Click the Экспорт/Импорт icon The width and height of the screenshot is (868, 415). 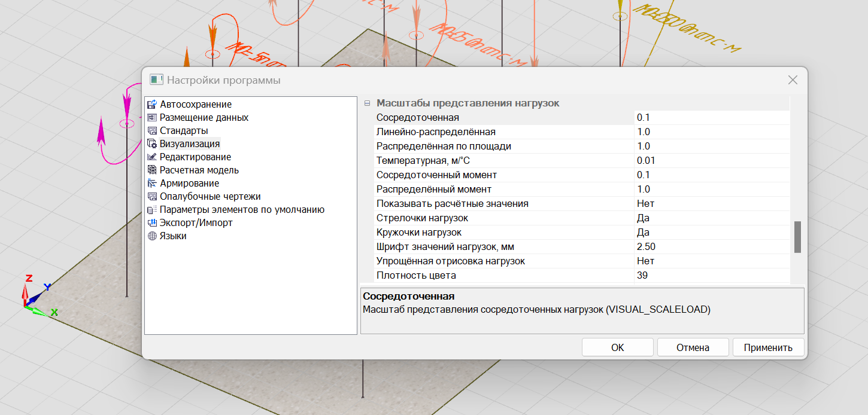pyautogui.click(x=151, y=222)
